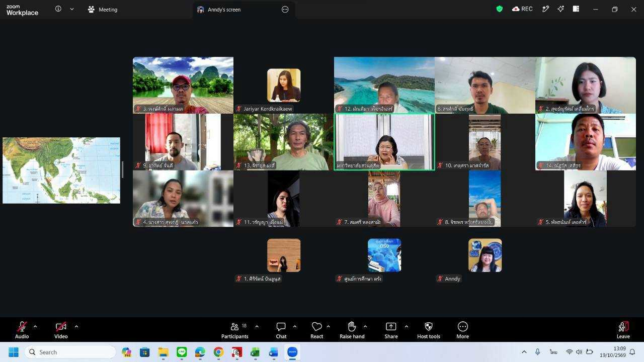Click the Zoom Workplace logo
Image resolution: width=644 pixels, height=362 pixels.
[x=22, y=10]
